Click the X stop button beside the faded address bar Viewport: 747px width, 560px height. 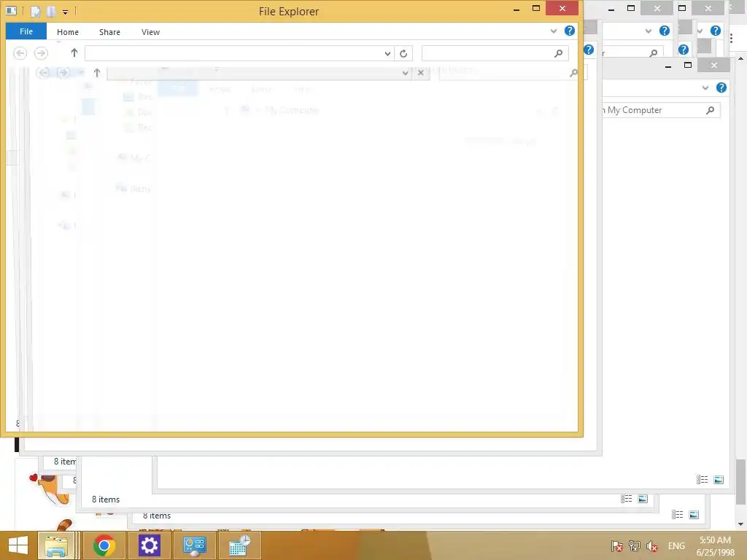(x=421, y=73)
